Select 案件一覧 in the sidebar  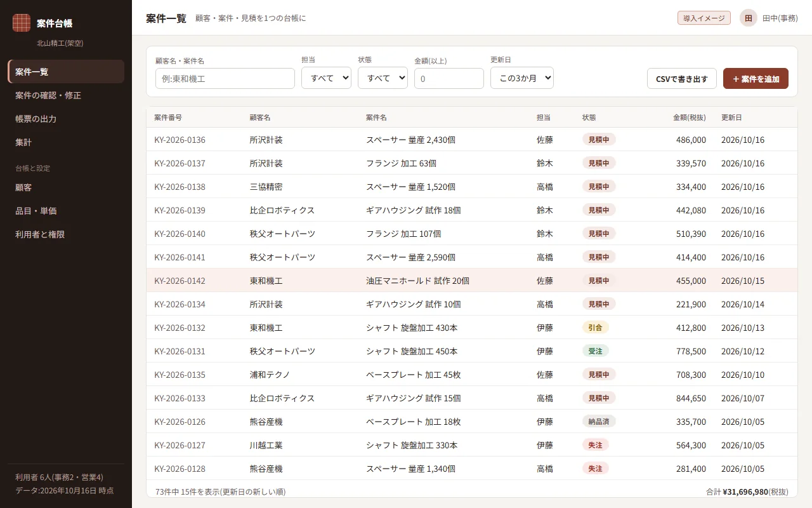(x=66, y=72)
